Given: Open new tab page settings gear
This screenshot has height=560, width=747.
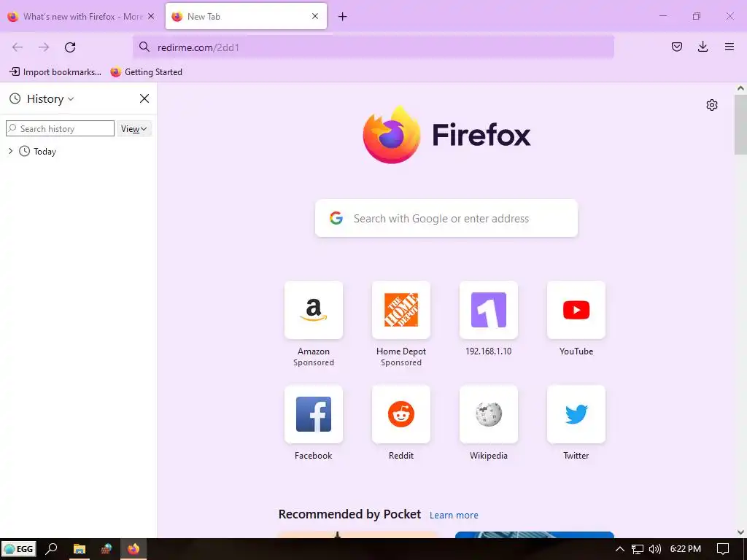Looking at the screenshot, I should click(x=712, y=105).
